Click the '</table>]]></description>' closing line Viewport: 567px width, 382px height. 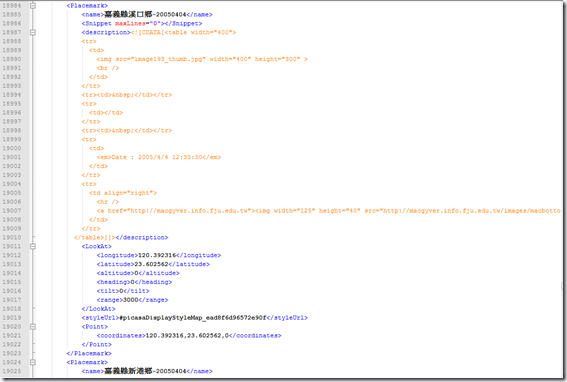coord(121,237)
